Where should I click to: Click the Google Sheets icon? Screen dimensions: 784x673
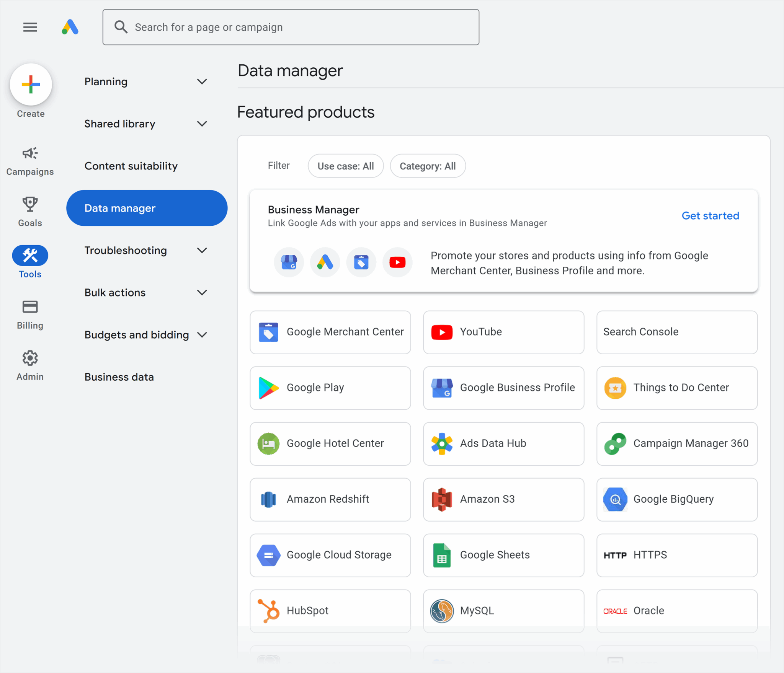(442, 555)
